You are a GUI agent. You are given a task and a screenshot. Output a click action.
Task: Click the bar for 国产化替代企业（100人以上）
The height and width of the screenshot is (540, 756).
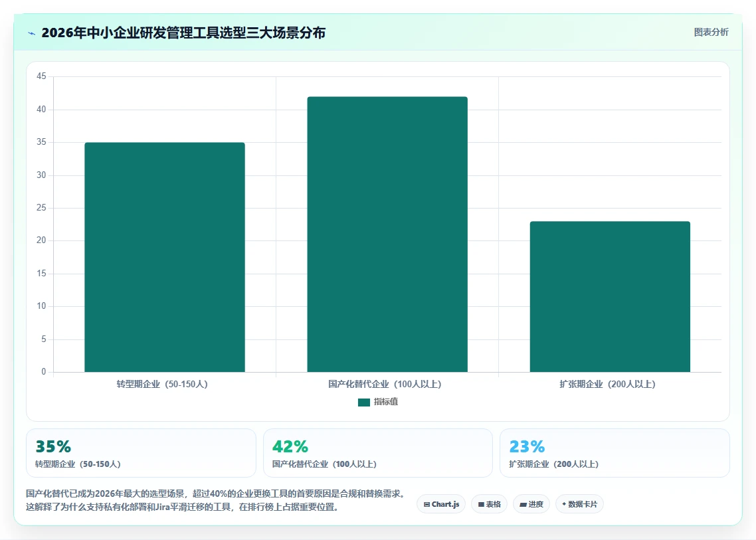pos(388,234)
